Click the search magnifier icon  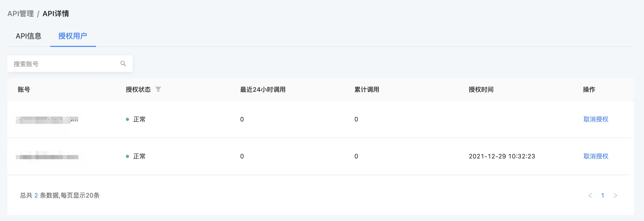coord(123,64)
